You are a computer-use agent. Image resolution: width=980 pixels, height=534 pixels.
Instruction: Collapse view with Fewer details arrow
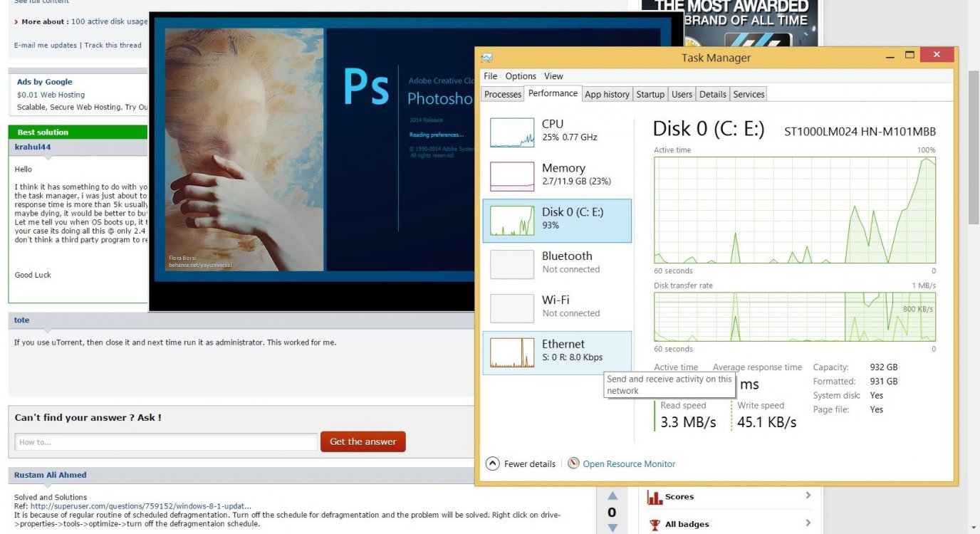(x=492, y=464)
